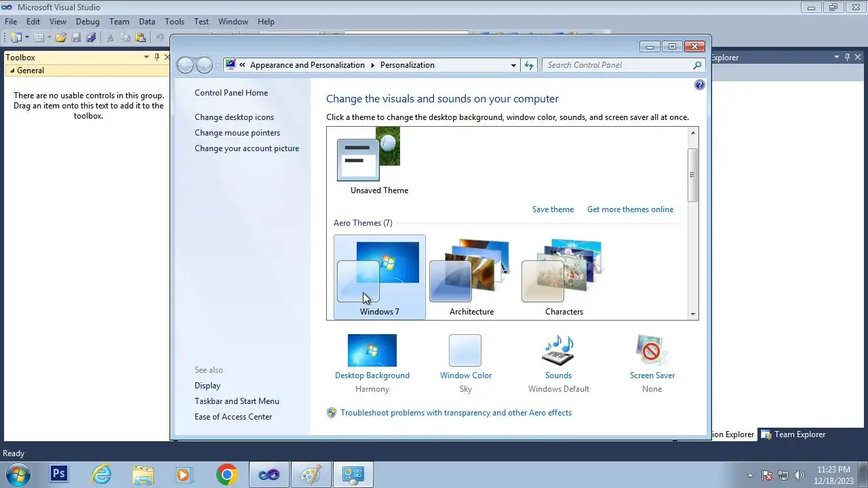868x488 pixels.
Task: Open Google Chrome from the taskbar
Action: click(226, 474)
